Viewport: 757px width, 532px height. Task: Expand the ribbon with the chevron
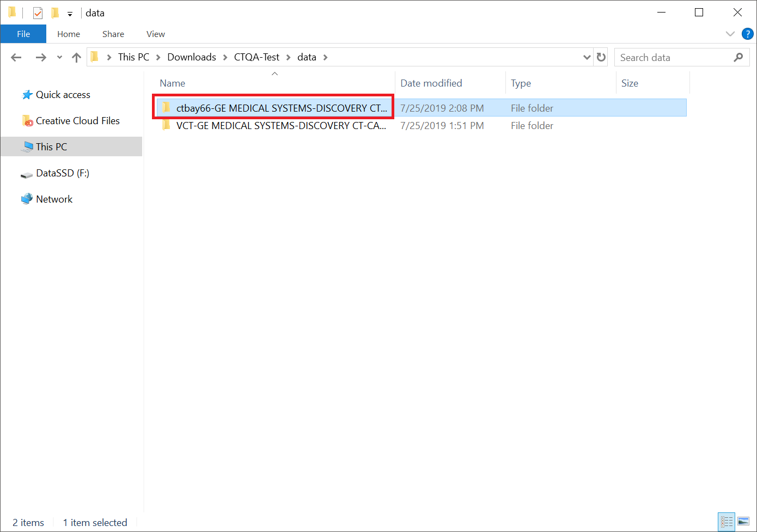(730, 34)
